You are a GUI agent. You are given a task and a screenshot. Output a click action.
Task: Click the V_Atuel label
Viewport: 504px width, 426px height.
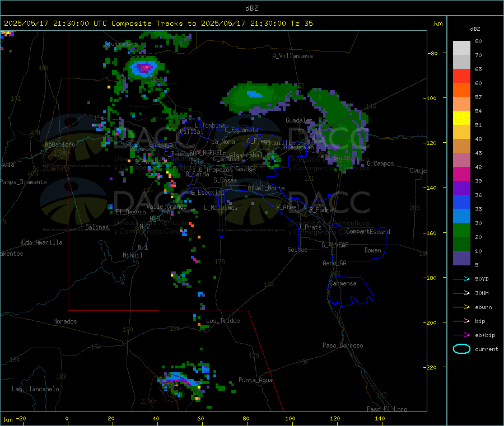coord(288,207)
